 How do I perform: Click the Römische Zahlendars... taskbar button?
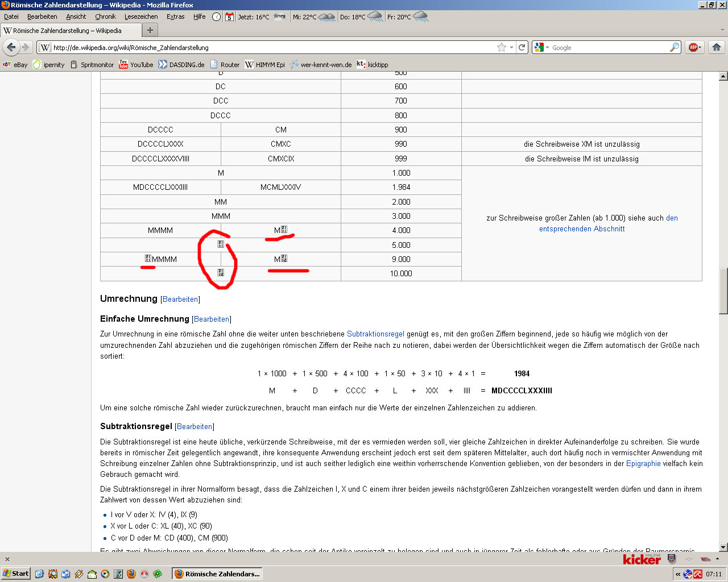click(x=217, y=573)
